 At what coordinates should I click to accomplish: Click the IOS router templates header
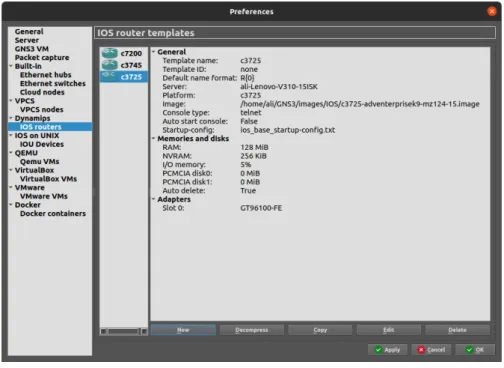click(x=295, y=33)
